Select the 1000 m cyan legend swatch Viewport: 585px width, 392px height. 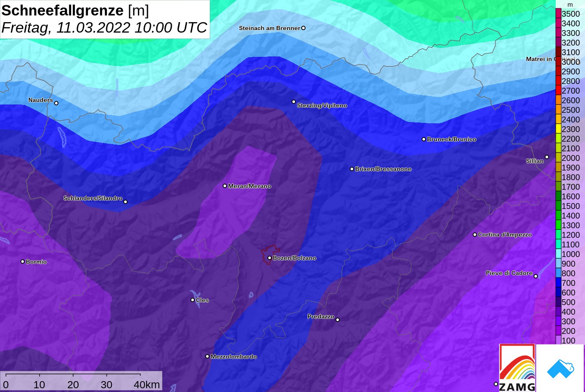pyautogui.click(x=558, y=254)
